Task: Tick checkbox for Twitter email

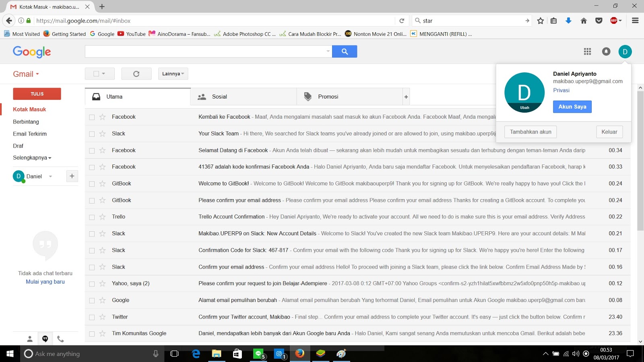Action: (92, 317)
